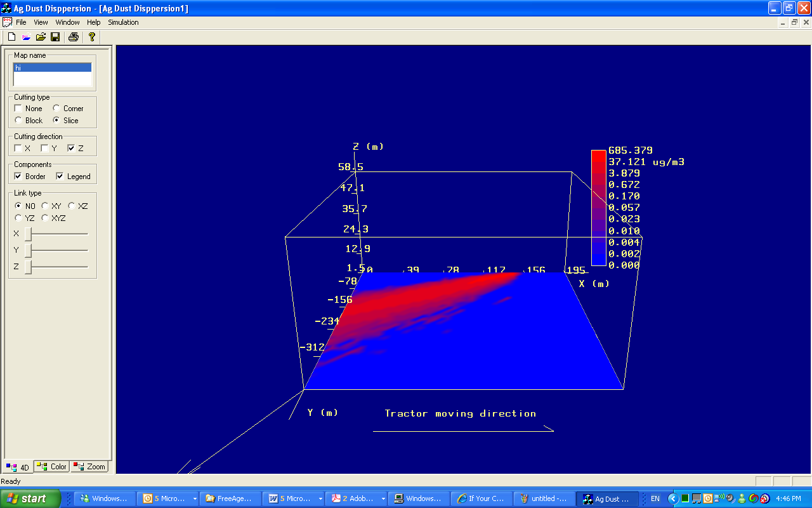The height and width of the screenshot is (508, 812).
Task: Uncheck the Legend component checkbox
Action: pyautogui.click(x=60, y=176)
